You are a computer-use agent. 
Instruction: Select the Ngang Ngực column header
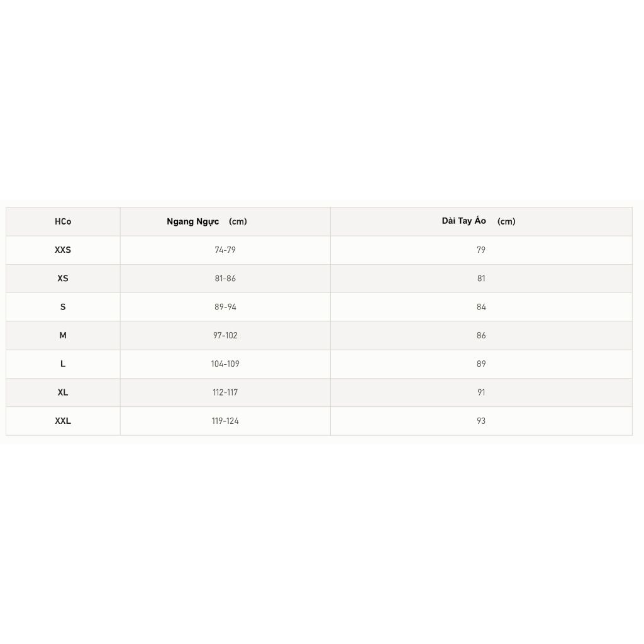coord(206,221)
